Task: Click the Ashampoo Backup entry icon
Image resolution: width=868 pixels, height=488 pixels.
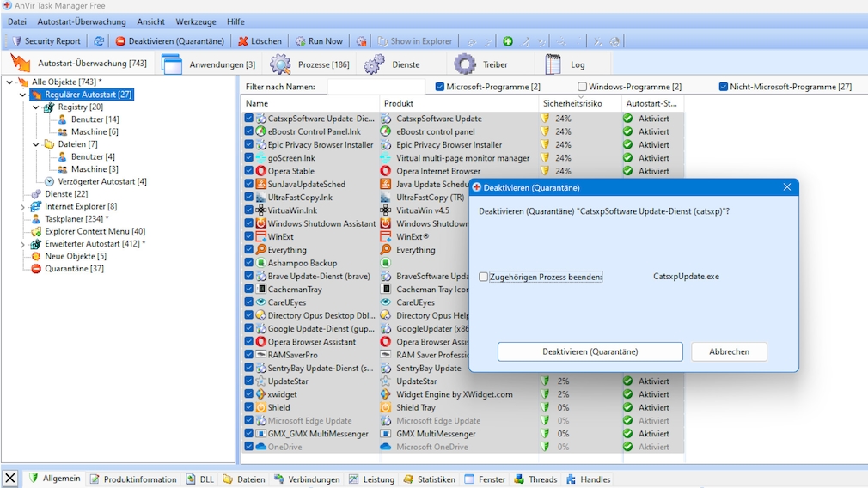Action: pyautogui.click(x=260, y=263)
